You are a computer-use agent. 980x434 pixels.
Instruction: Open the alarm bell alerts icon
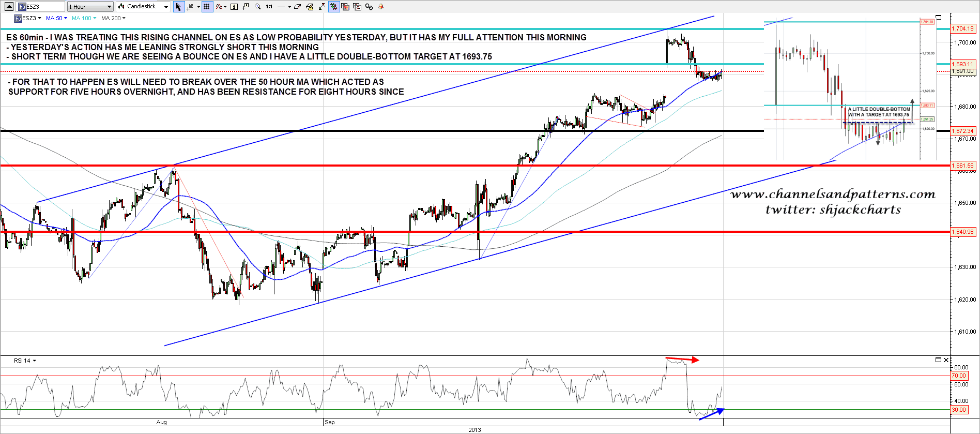click(381, 7)
